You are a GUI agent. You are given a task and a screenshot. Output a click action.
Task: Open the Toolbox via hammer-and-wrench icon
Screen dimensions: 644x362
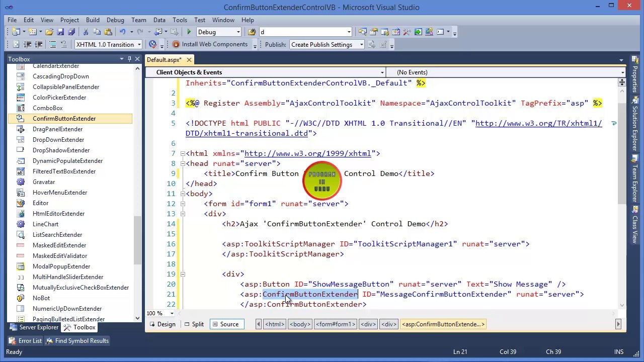point(407,32)
